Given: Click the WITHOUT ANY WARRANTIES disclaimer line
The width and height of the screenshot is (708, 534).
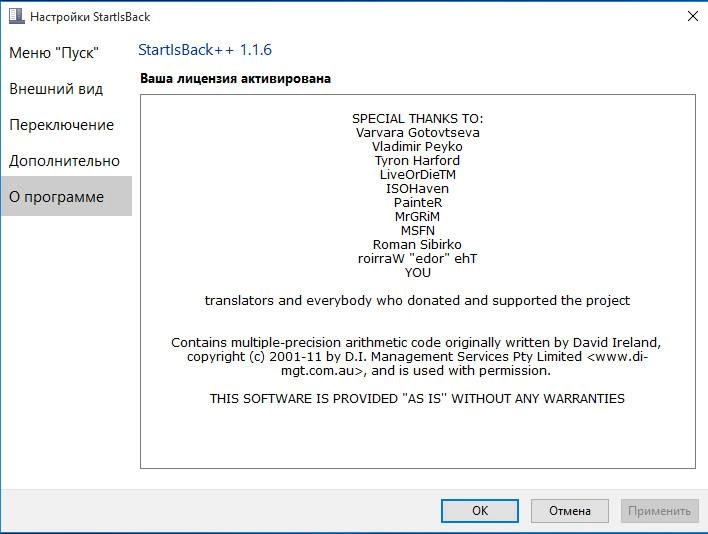Looking at the screenshot, I should click(x=417, y=399).
